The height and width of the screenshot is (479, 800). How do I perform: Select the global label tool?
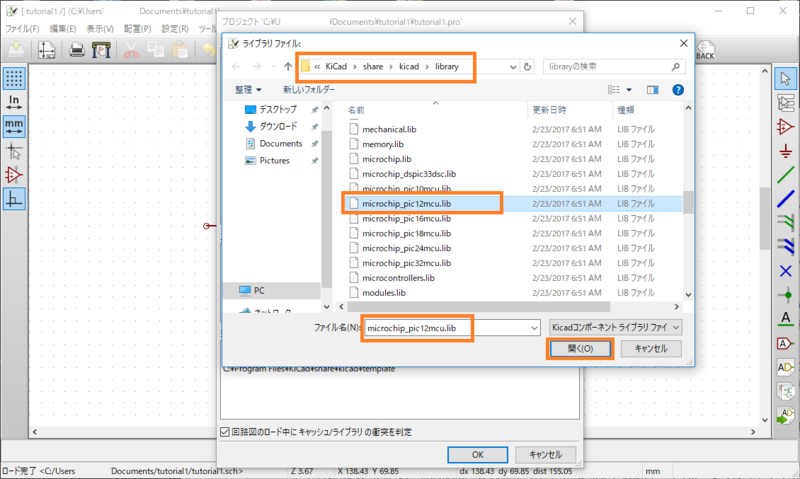tap(785, 343)
